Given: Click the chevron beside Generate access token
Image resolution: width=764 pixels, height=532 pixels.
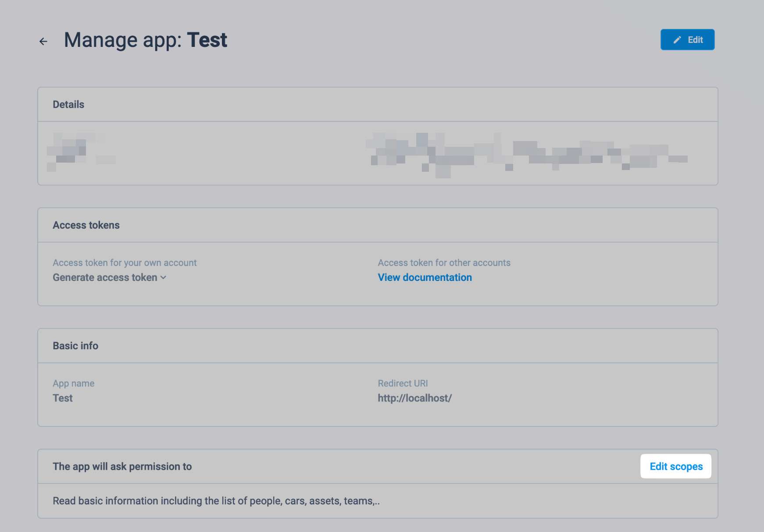Looking at the screenshot, I should [x=164, y=277].
